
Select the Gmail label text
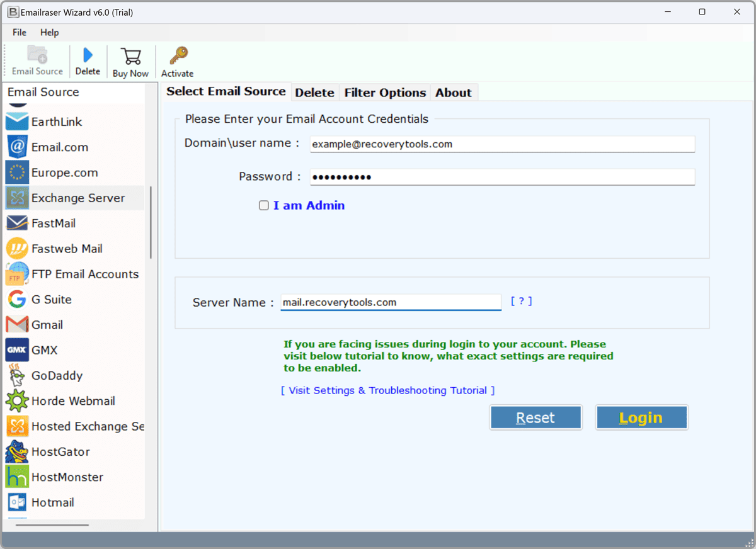coord(47,325)
